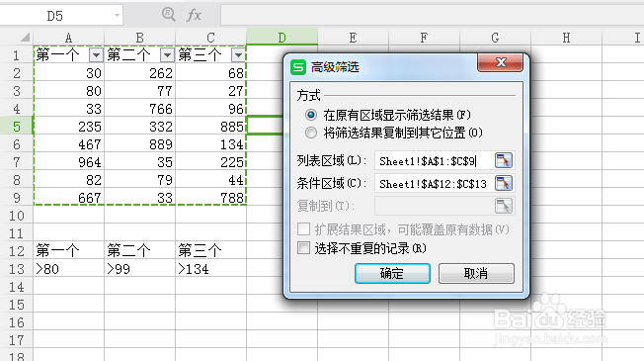Screen dimensions: 644x361
Task: Select row header 12
Action: (17, 251)
